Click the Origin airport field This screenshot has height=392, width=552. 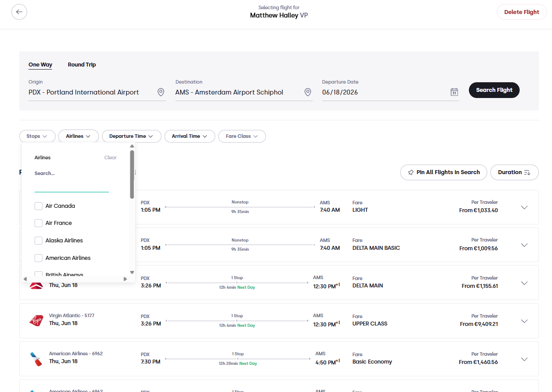tap(97, 92)
